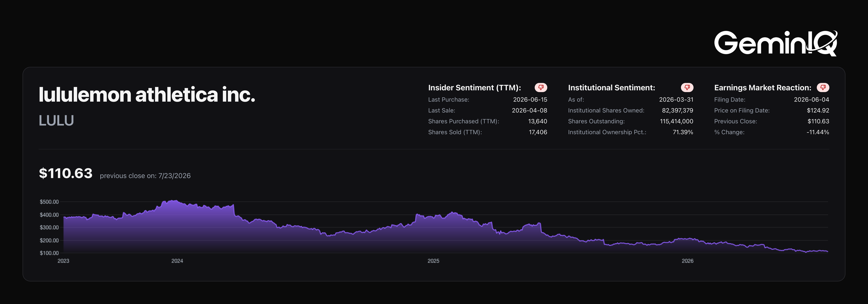Click the 2026 x-axis label

tap(687, 261)
